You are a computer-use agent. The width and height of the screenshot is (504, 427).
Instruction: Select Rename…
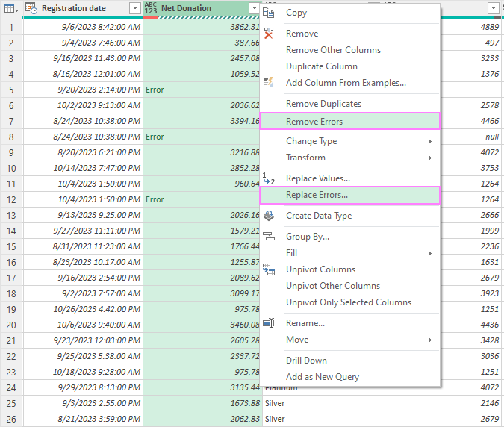coord(349,323)
